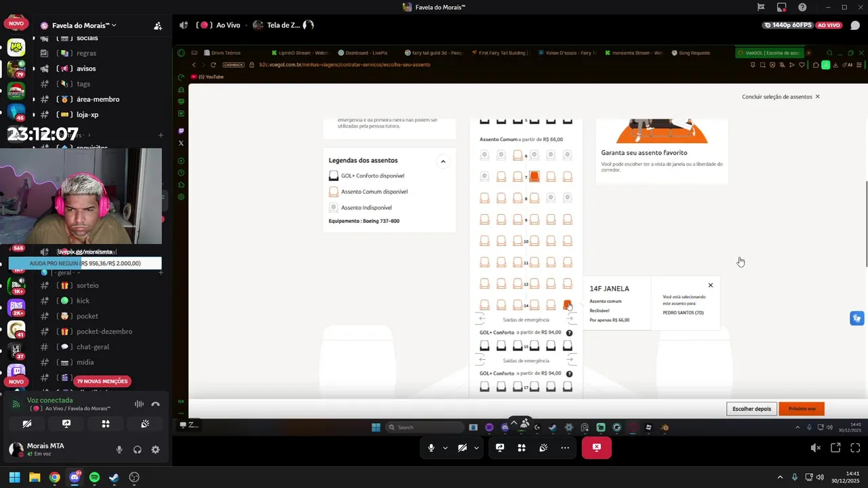
Task: Click GOL+ Conforto help icon above row 15
Action: point(569,333)
